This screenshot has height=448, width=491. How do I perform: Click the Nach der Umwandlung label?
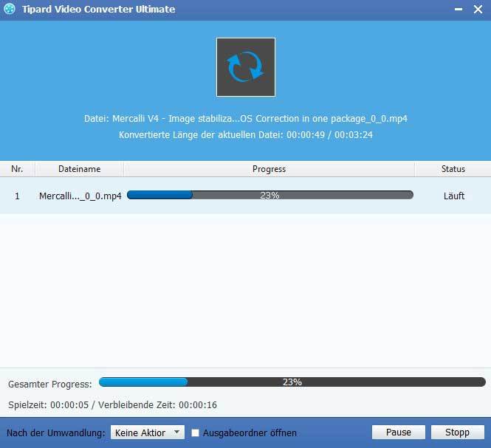point(56,433)
